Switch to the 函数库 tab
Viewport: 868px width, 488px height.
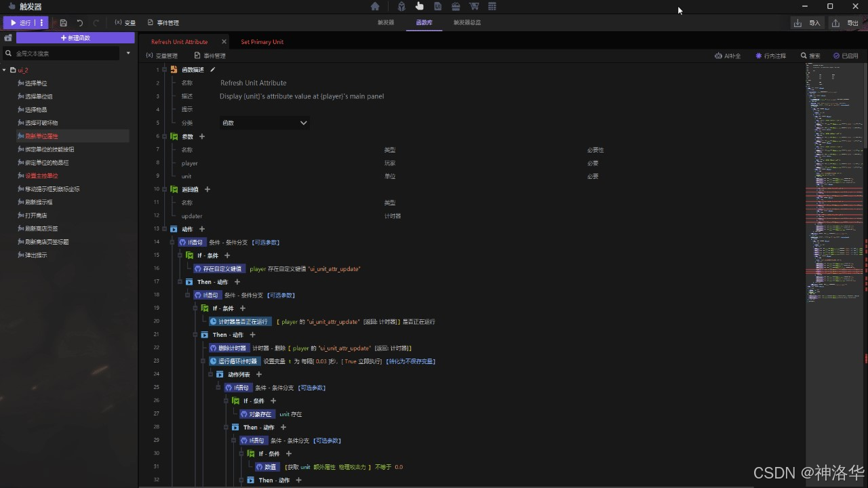(x=424, y=22)
